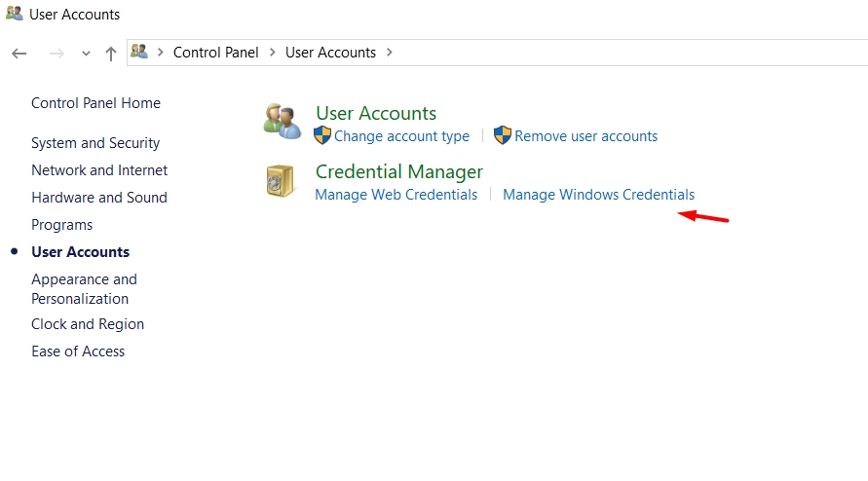Select User Accounts in the breadcrumb
This screenshot has height=481, width=868.
pos(330,52)
